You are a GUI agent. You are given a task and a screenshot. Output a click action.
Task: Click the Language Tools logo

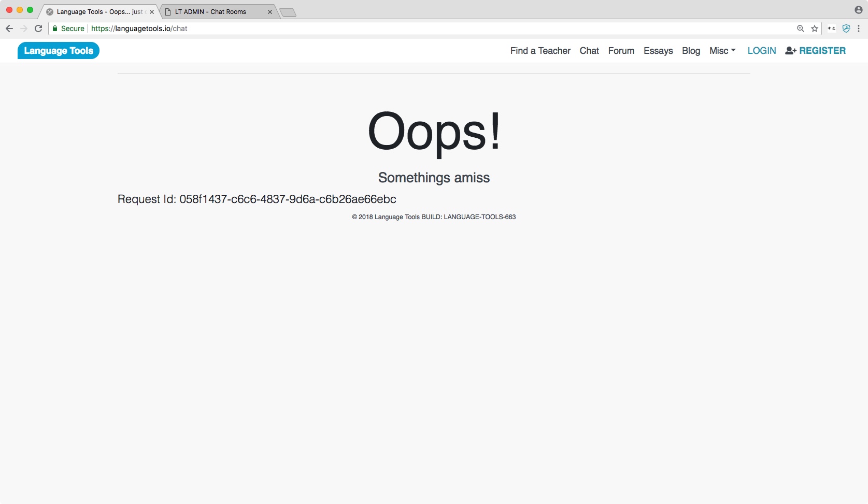59,51
